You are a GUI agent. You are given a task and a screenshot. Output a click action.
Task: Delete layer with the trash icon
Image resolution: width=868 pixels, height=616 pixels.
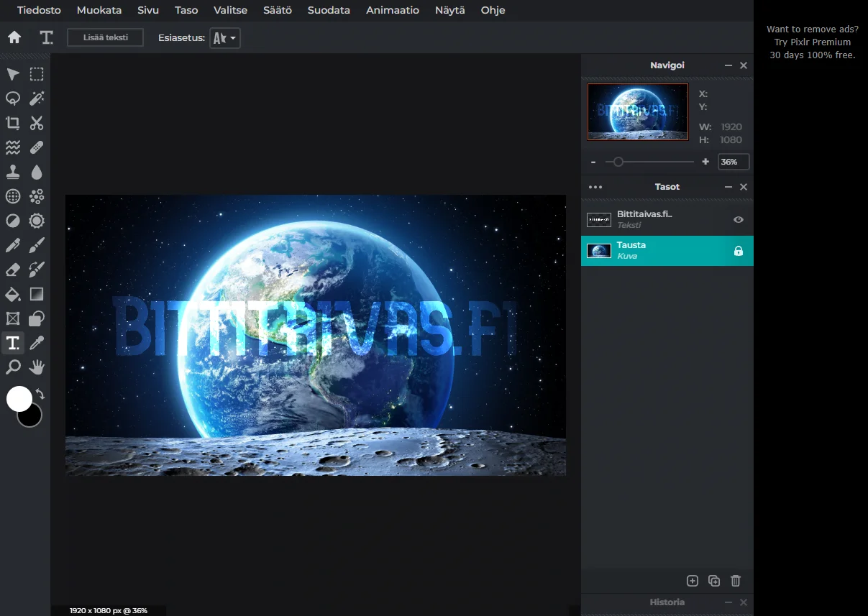[x=736, y=581]
